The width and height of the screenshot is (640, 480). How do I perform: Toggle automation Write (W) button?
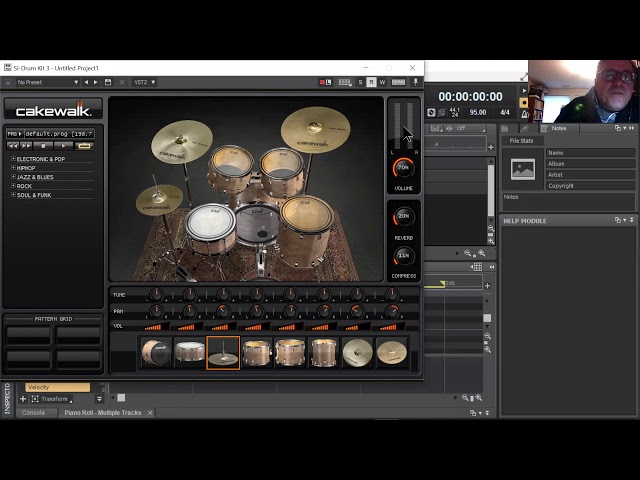[382, 82]
